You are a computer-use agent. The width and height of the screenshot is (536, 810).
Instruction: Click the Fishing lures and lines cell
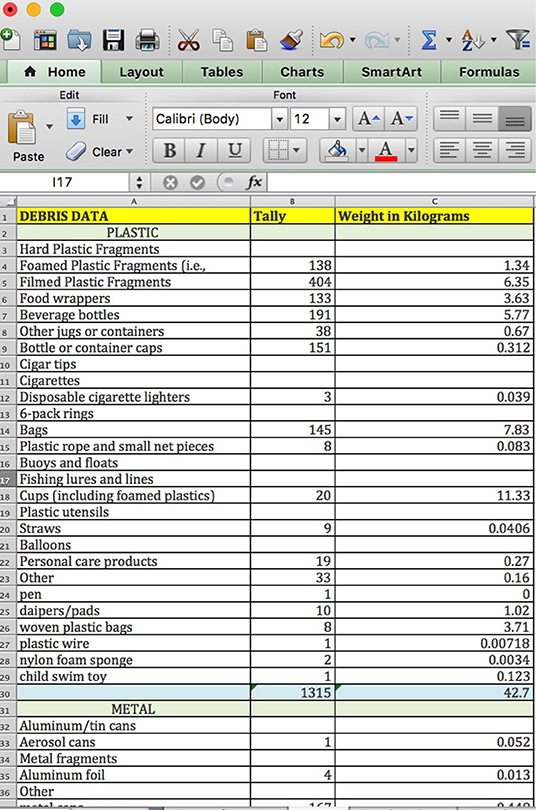(x=134, y=479)
